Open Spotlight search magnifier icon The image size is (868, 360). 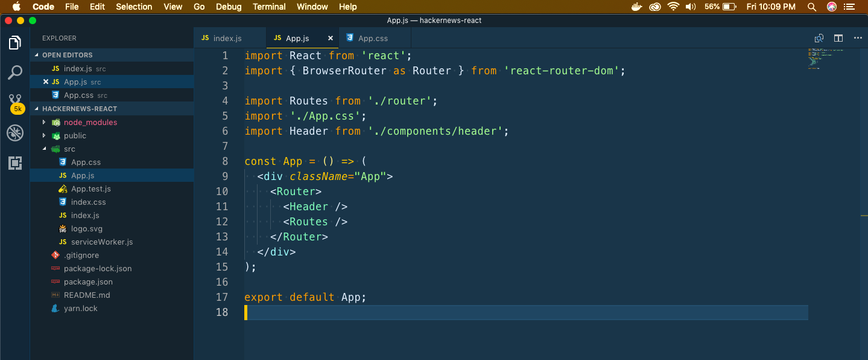tap(812, 7)
